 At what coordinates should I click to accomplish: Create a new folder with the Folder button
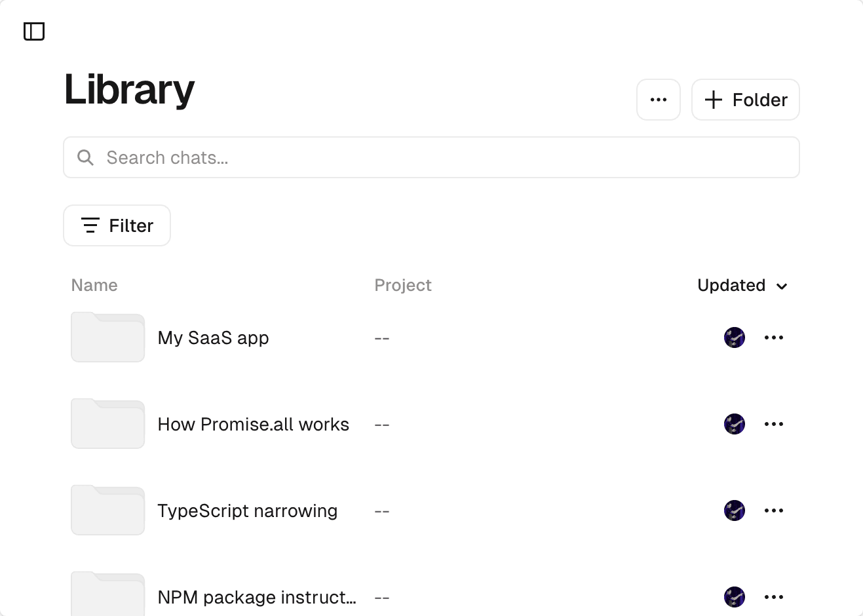click(x=745, y=100)
